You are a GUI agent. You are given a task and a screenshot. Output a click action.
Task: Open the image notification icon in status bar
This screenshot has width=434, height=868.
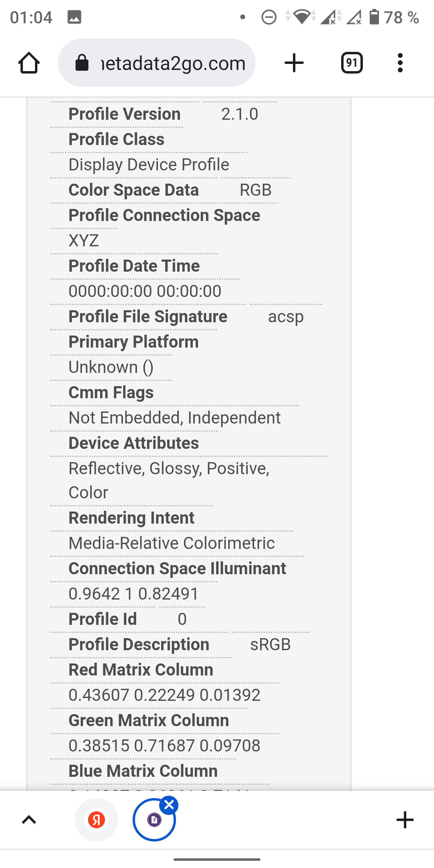pyautogui.click(x=74, y=17)
